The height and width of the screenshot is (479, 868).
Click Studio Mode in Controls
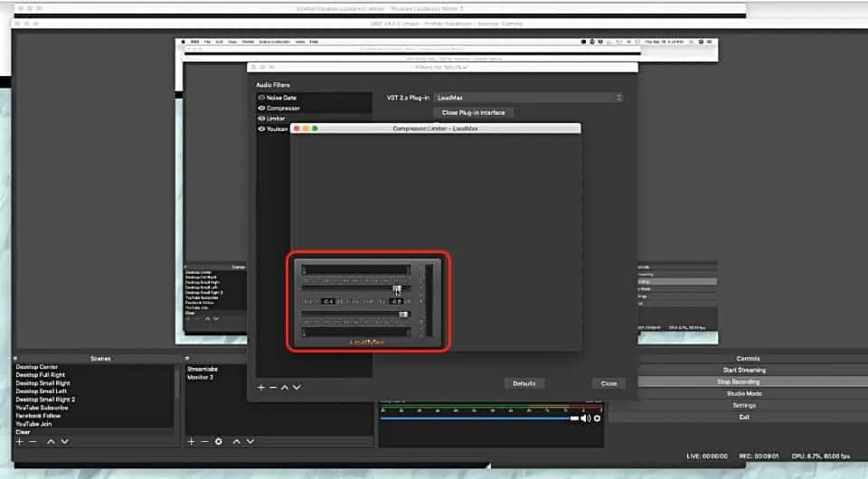click(x=744, y=393)
